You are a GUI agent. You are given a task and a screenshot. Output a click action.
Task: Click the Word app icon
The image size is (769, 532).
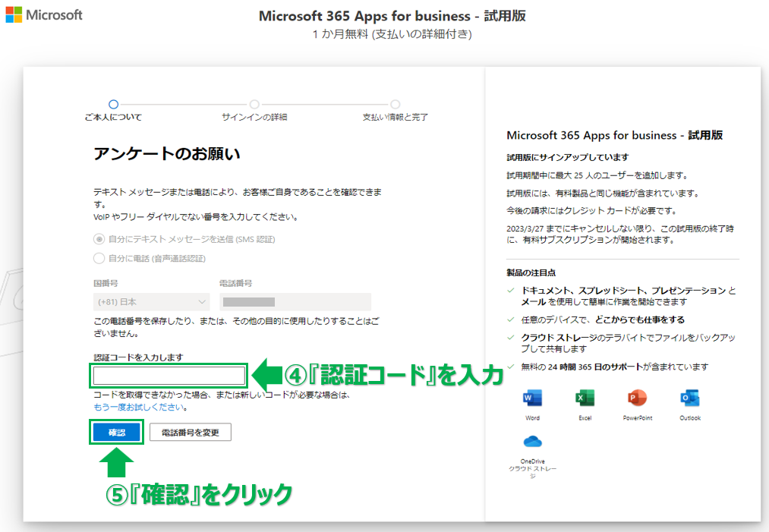tap(533, 398)
